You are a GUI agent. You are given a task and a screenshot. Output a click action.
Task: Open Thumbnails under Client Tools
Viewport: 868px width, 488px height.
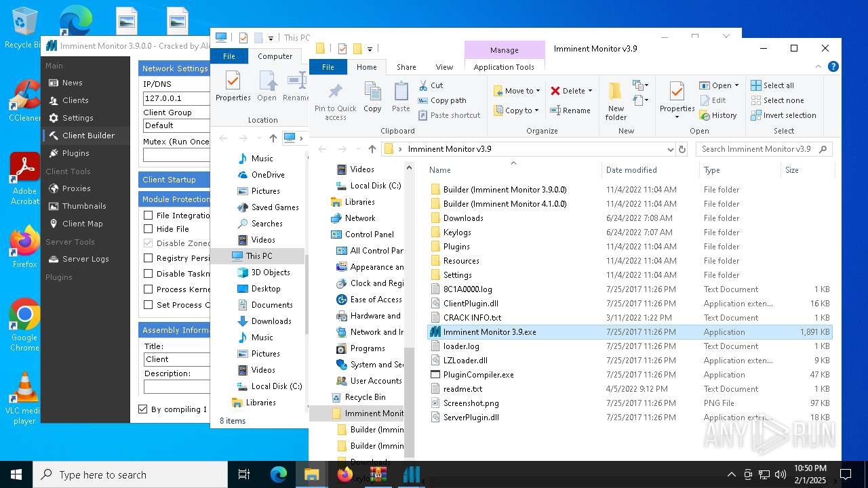[x=84, y=206]
